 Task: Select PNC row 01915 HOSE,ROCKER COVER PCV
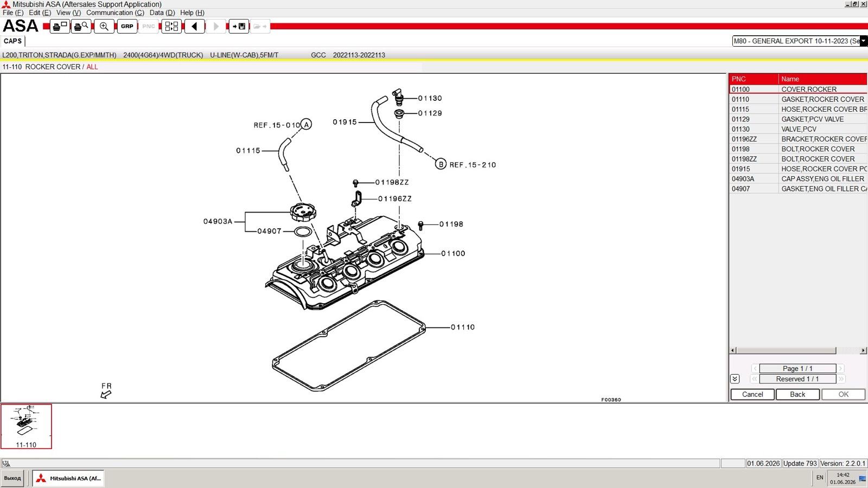797,169
